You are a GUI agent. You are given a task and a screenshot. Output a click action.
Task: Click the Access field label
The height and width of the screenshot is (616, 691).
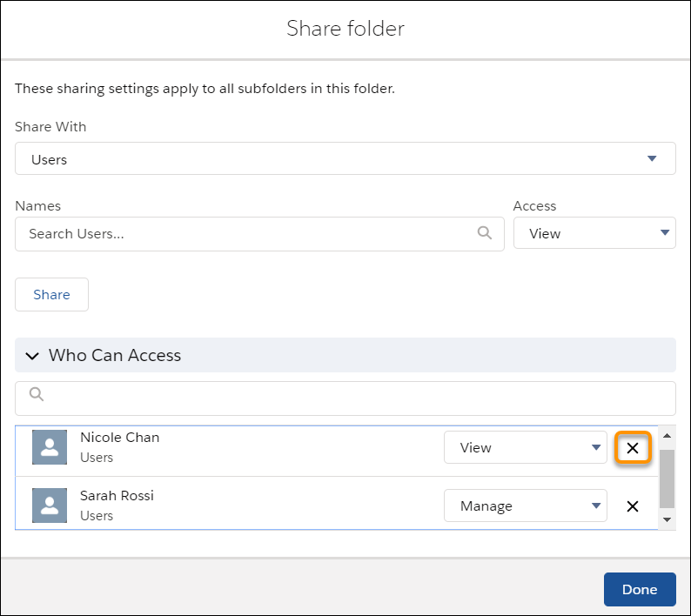[534, 206]
